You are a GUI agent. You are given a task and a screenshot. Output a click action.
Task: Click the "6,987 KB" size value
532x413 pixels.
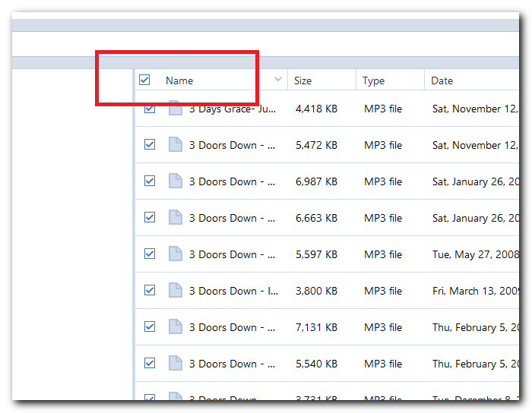[x=316, y=182]
